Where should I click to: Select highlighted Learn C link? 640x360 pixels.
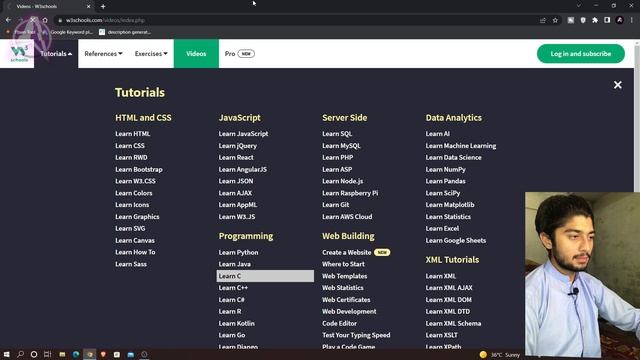[265, 276]
